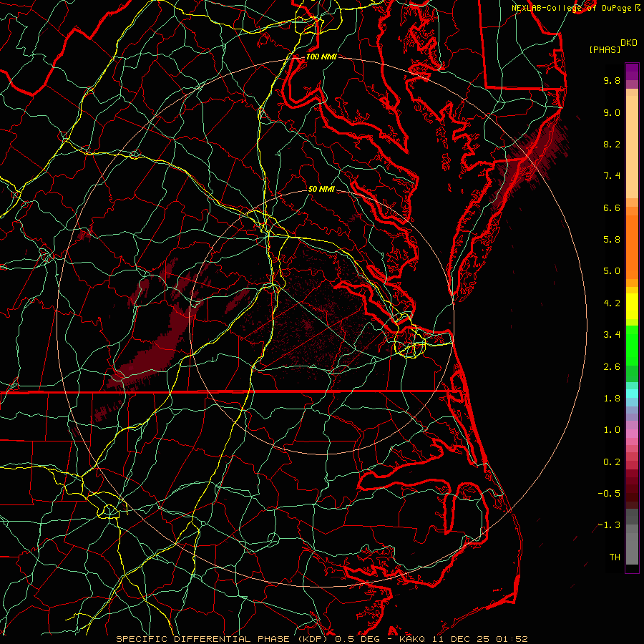Click the 50 NMI range ring label
The width and height of the screenshot is (644, 644).
(x=321, y=189)
